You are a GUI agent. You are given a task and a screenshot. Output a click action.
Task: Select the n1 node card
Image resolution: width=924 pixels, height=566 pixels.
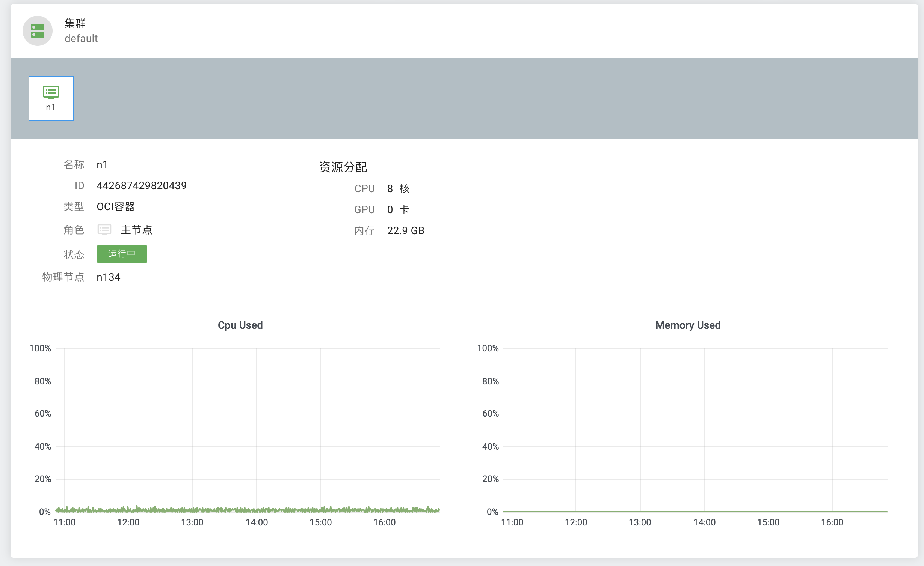click(x=51, y=98)
